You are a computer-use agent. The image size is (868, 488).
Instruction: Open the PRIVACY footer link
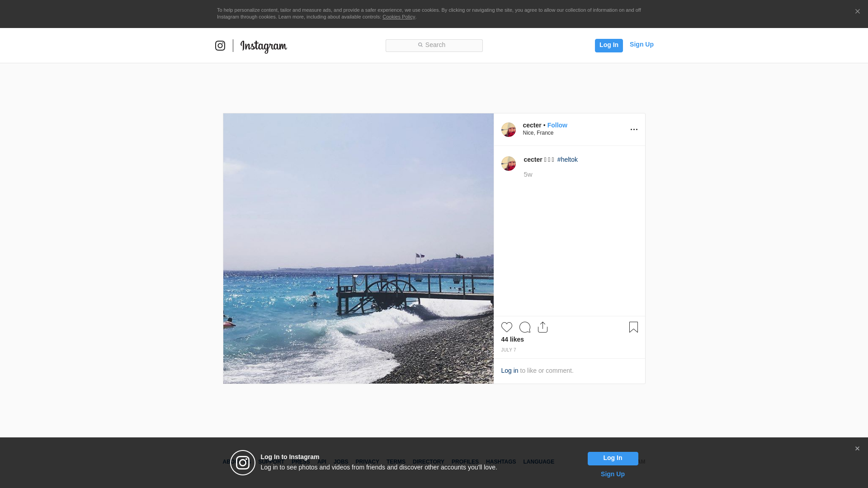pyautogui.click(x=367, y=462)
